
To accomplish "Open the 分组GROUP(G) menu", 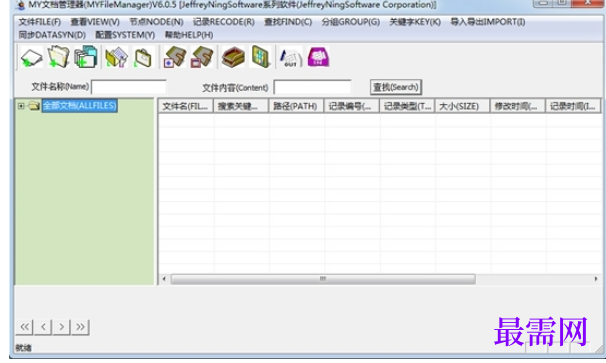I will point(351,22).
